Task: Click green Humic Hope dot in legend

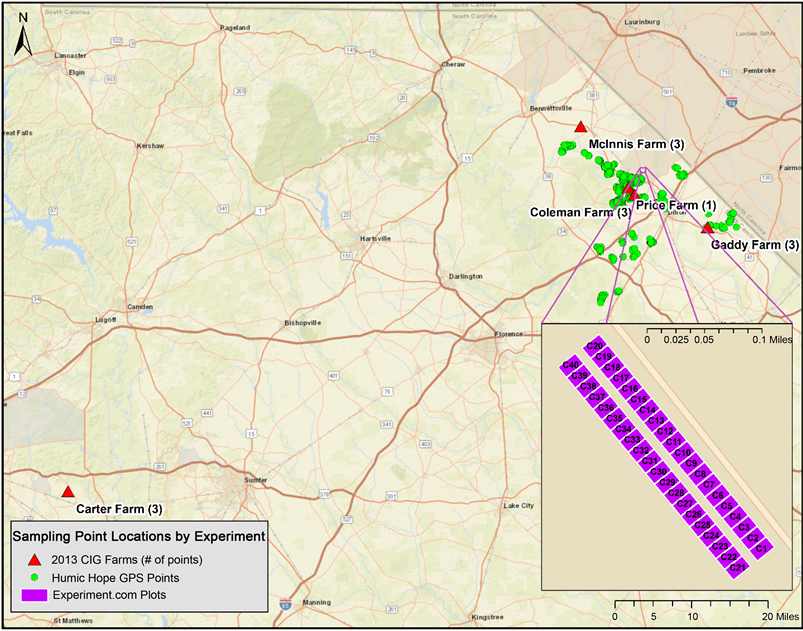Action: tap(34, 577)
